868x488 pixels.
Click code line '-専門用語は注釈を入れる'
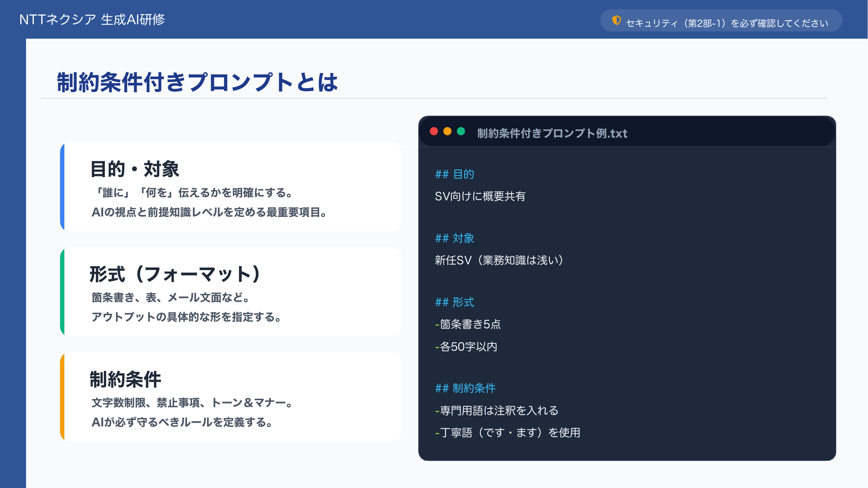coord(497,411)
